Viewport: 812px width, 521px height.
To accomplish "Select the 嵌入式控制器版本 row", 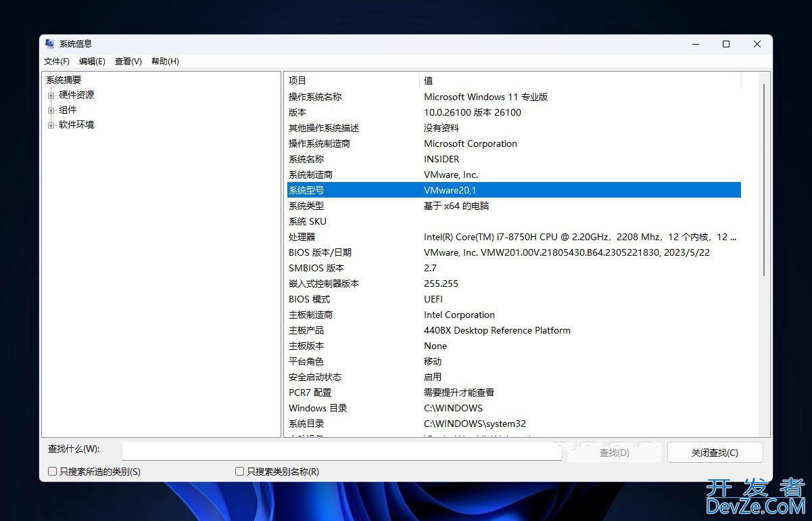I will coord(513,284).
